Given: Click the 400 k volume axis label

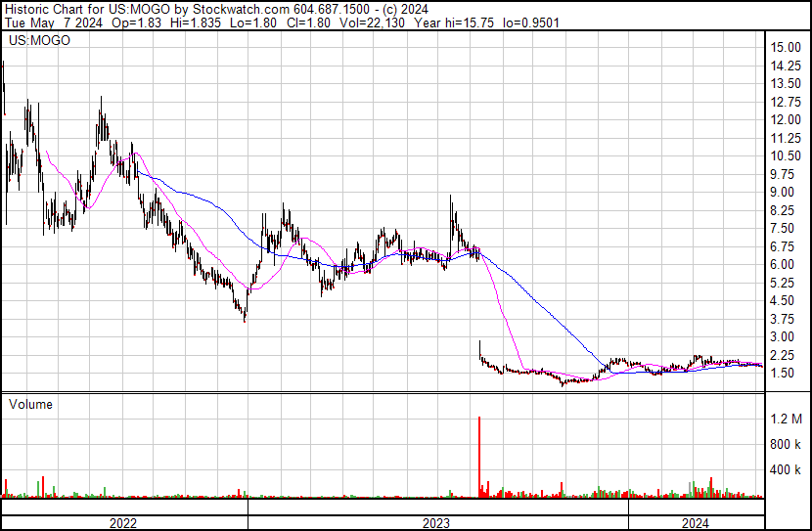Looking at the screenshot, I should pyautogui.click(x=785, y=469).
